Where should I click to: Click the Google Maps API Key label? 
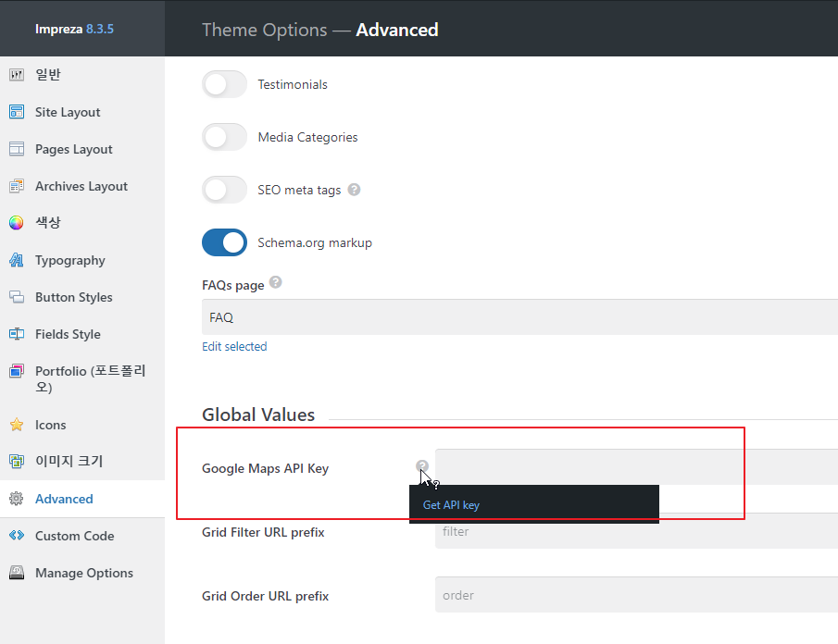coord(265,468)
